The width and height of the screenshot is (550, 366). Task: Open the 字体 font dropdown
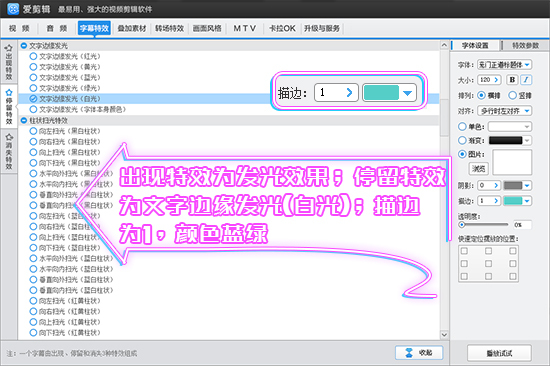(504, 65)
